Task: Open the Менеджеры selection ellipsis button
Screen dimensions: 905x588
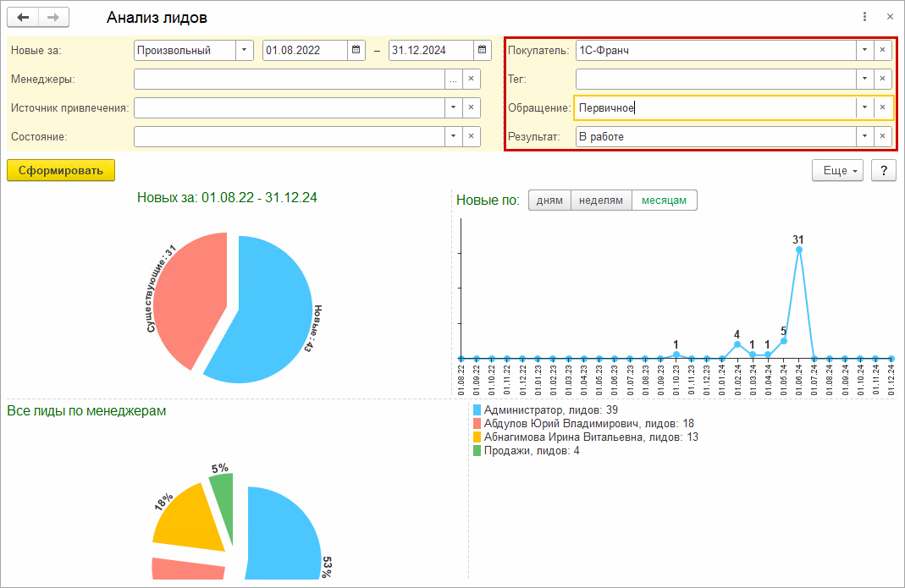Action: (x=453, y=79)
